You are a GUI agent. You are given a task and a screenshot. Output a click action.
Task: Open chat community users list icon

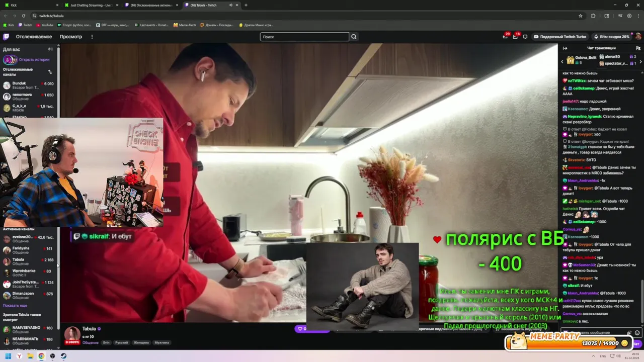(x=638, y=48)
